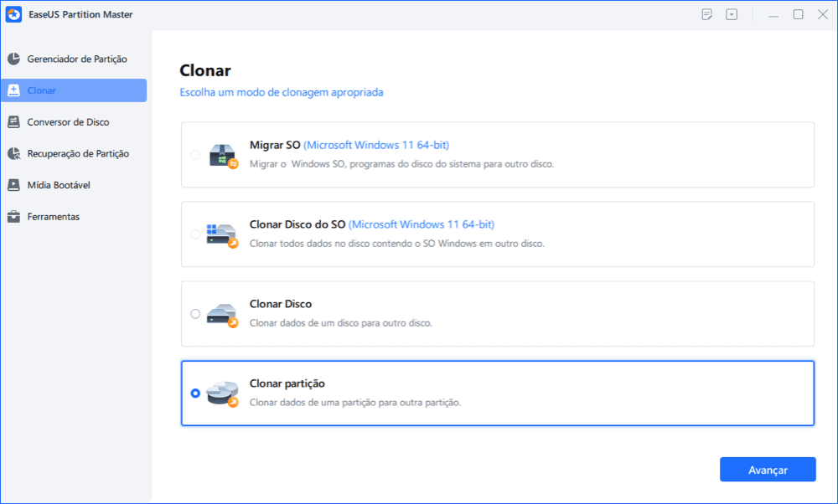Click the Ferramentas toolbox icon
The width and height of the screenshot is (838, 504).
pos(14,217)
